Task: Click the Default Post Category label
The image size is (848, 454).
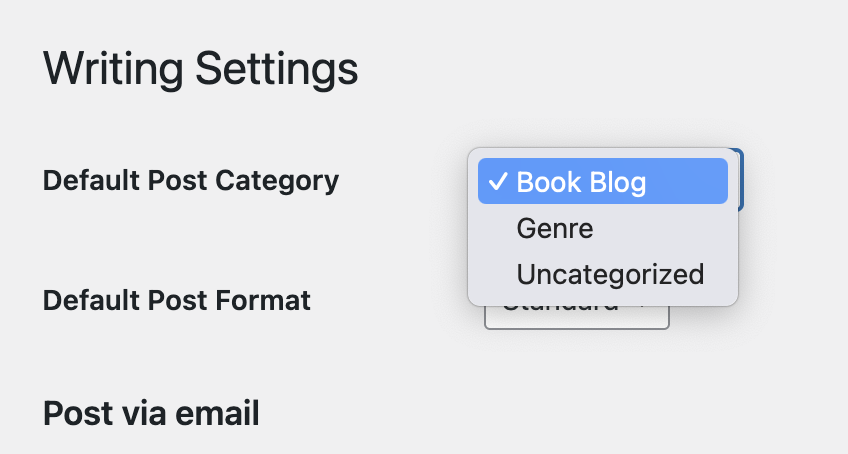Action: click(x=191, y=181)
